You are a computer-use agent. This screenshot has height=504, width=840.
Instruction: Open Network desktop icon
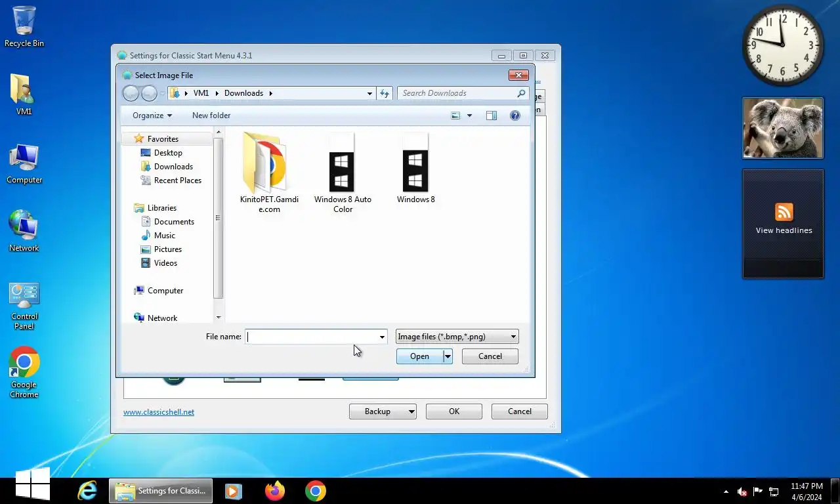24,231
